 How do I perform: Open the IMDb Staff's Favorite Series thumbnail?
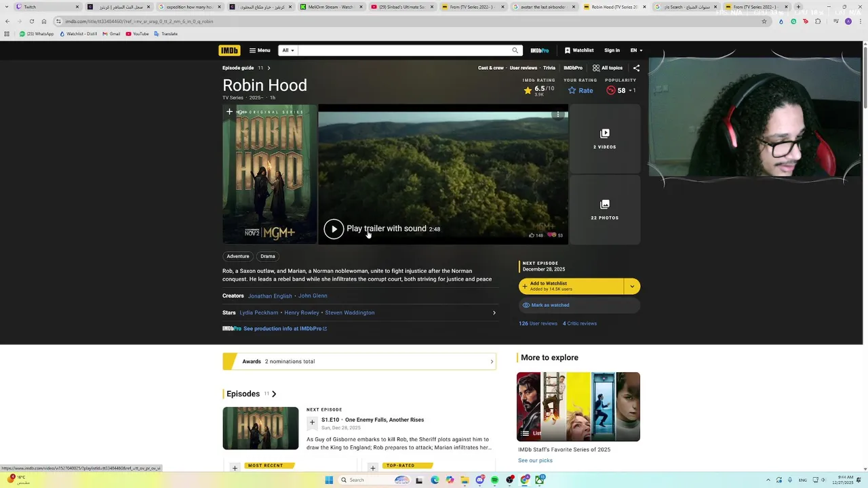coord(578,407)
